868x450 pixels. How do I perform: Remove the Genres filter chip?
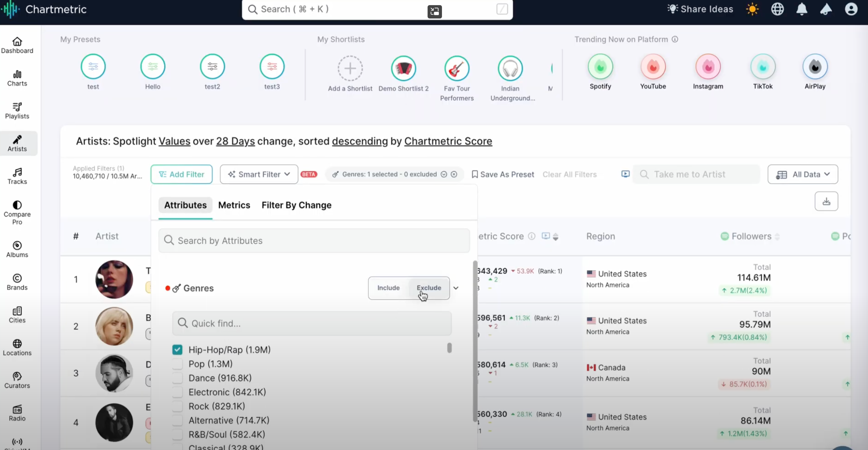pos(454,174)
